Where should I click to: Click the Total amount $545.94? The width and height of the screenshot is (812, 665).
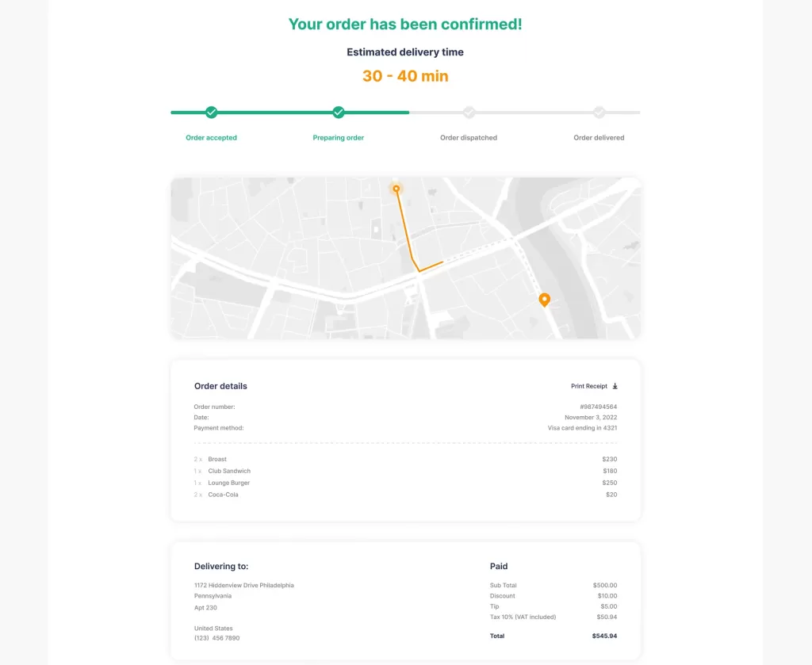point(604,636)
